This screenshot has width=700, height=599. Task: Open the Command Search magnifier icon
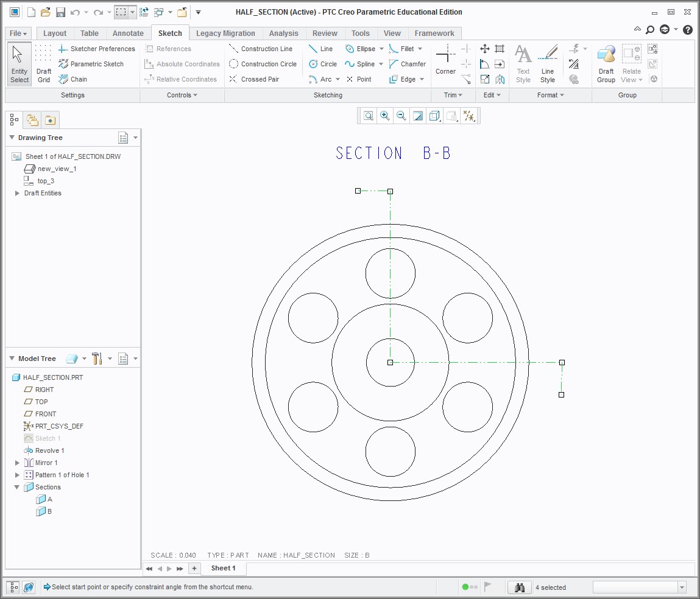[x=650, y=29]
